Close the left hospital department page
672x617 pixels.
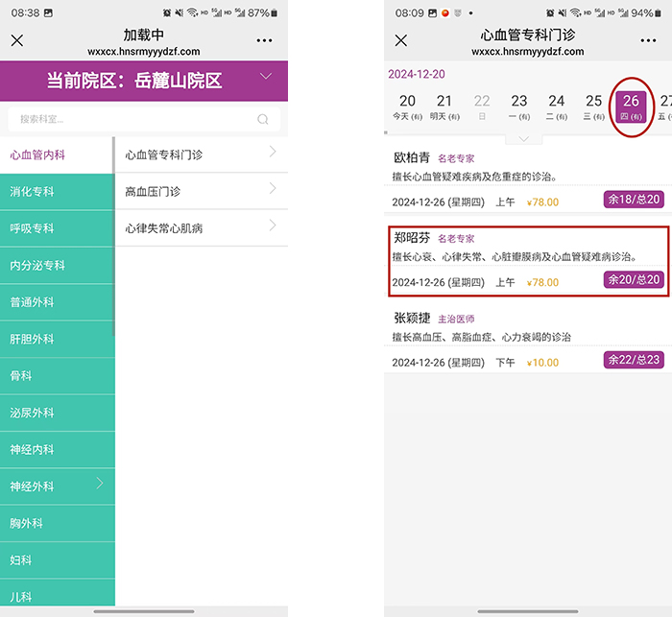[x=16, y=40]
